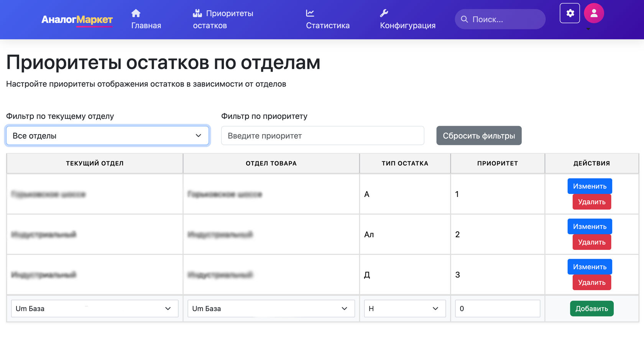Go to the Главная menu item
This screenshot has height=338, width=644.
[146, 25]
